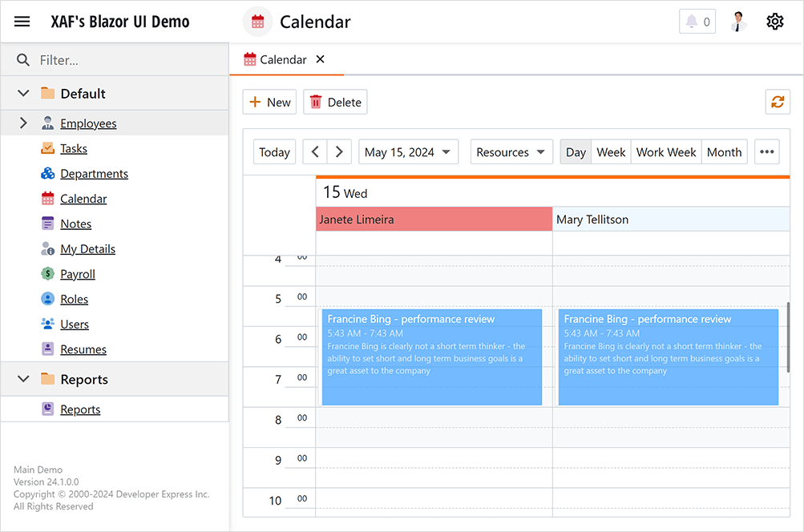Select the Tasks icon in the sidebar
The image size is (804, 532).
pos(46,148)
